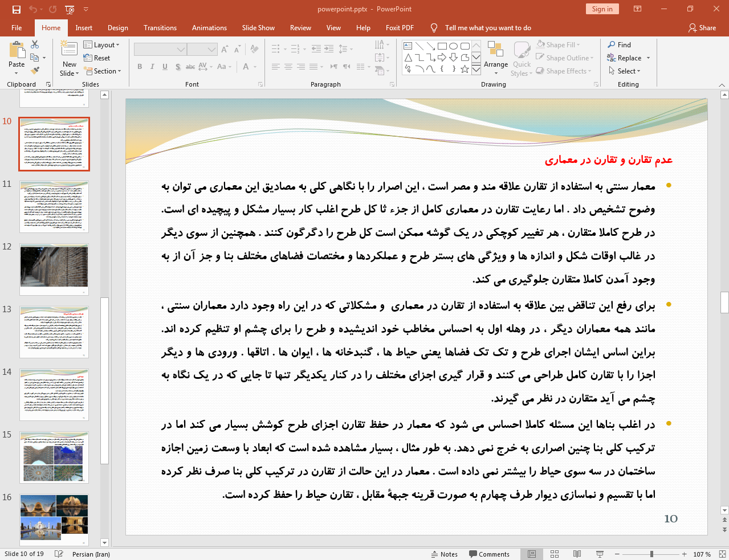Increase font size with A-up icon
The height and width of the screenshot is (560, 729).
(x=225, y=50)
